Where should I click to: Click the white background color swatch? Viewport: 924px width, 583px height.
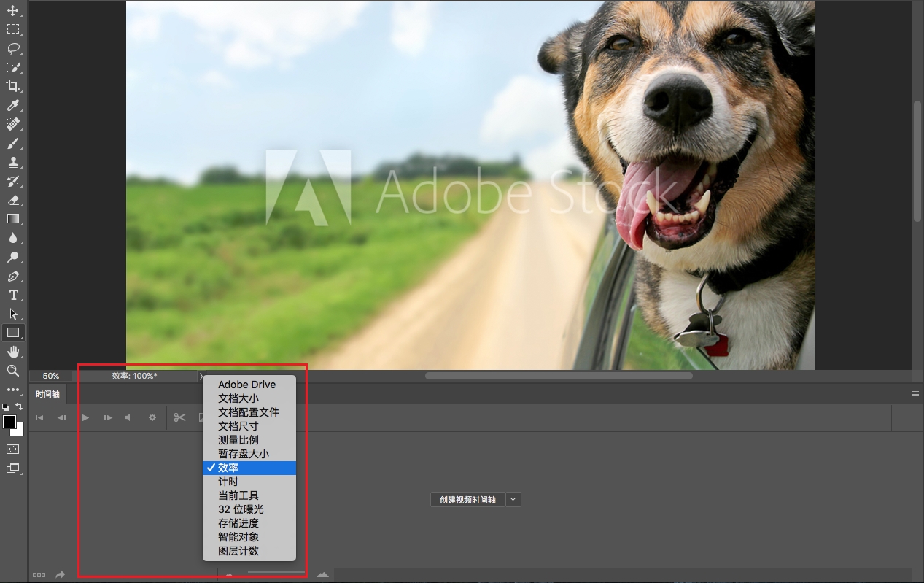20,432
